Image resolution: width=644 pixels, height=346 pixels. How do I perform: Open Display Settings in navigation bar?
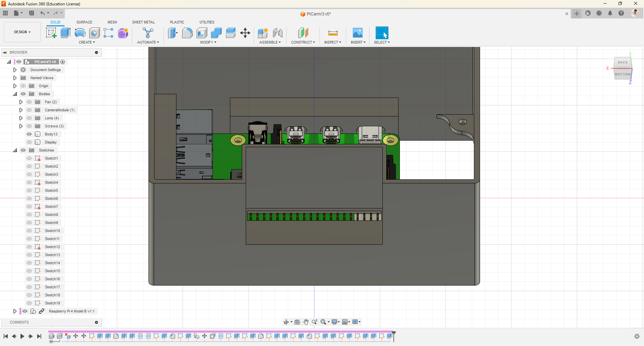[334, 322]
